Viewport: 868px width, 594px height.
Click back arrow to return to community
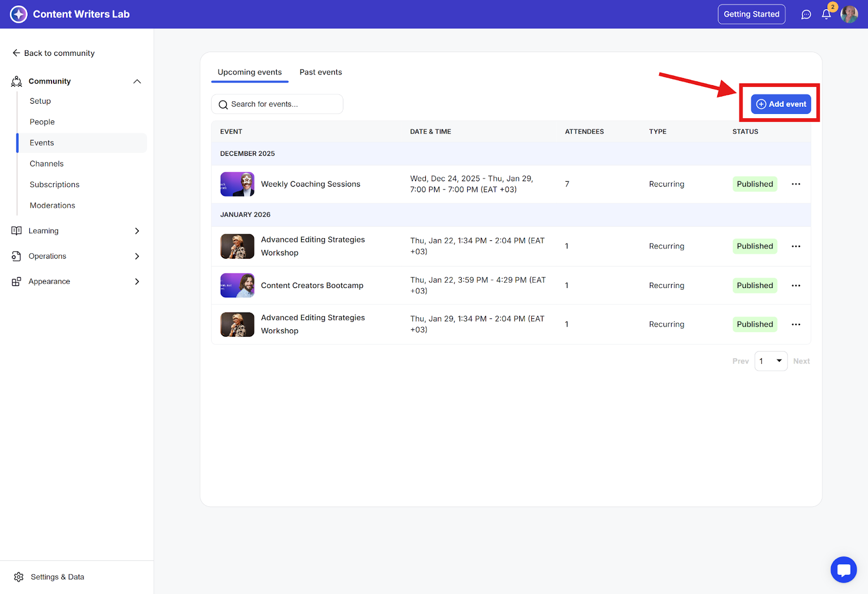tap(16, 53)
